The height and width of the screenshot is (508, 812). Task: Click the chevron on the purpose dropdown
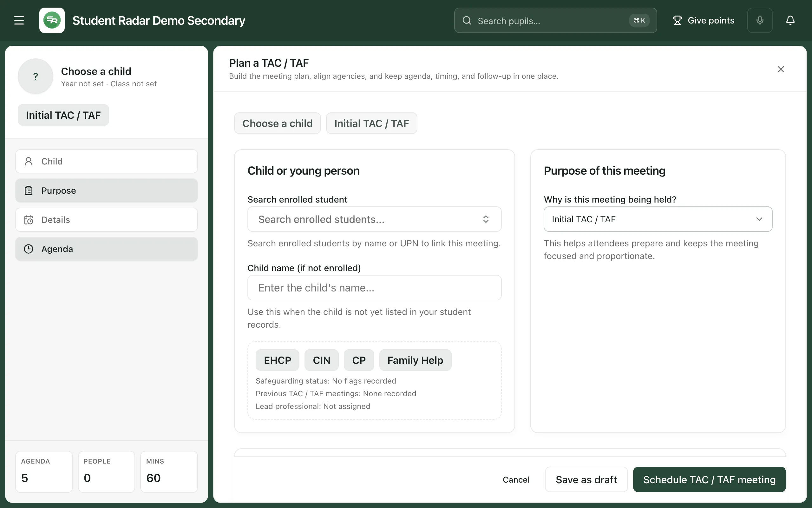point(759,219)
